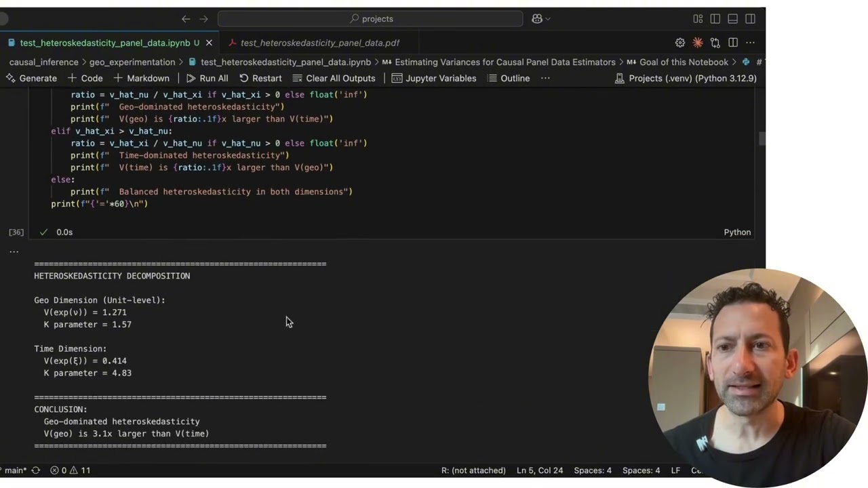Click the projects command center search box
The height and width of the screenshot is (488, 868).
(370, 19)
